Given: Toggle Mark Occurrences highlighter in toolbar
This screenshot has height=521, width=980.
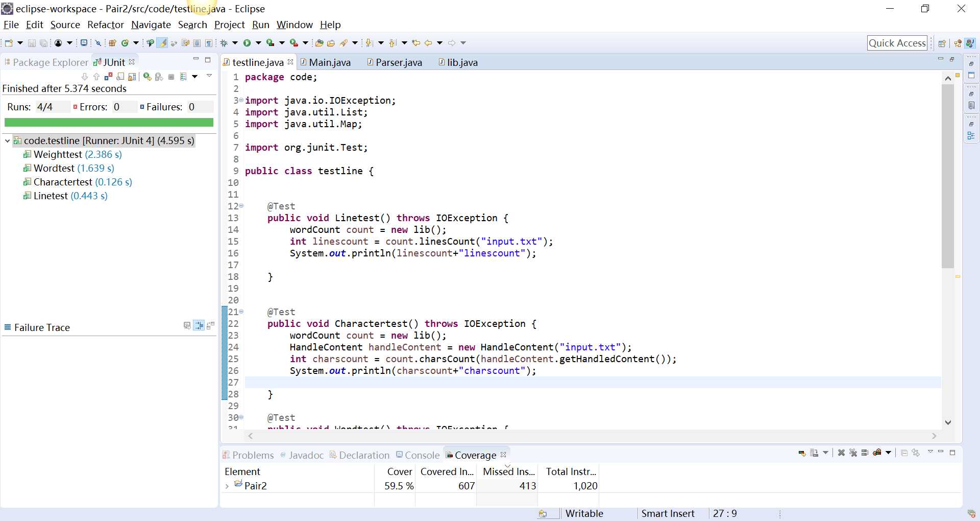Looking at the screenshot, I should click(162, 43).
